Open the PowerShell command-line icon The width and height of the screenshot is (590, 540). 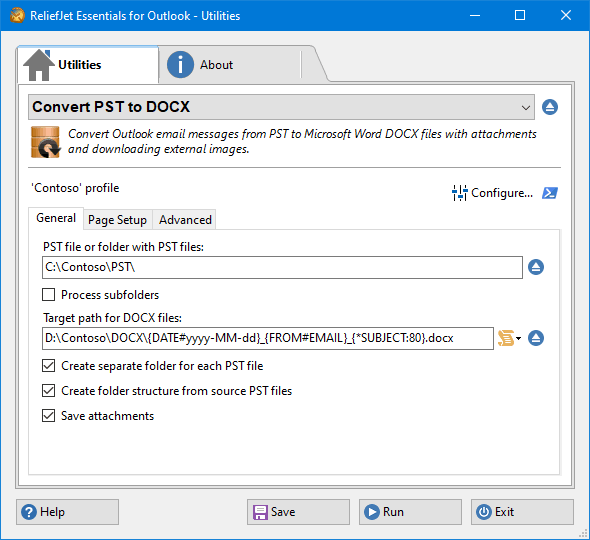550,193
